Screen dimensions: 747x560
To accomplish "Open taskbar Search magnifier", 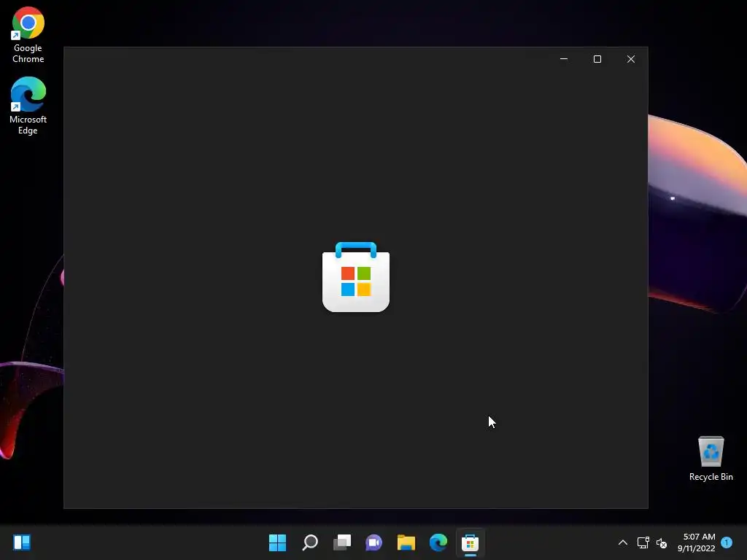I will pos(309,542).
